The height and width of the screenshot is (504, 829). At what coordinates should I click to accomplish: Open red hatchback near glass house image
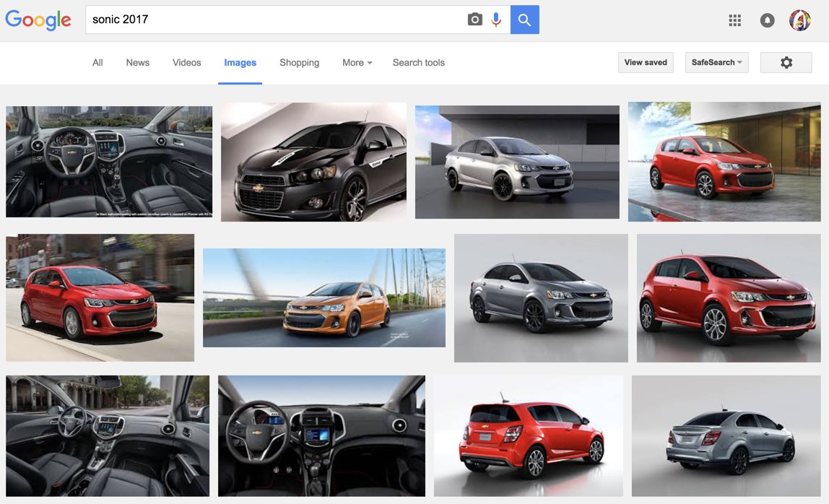[x=724, y=161]
